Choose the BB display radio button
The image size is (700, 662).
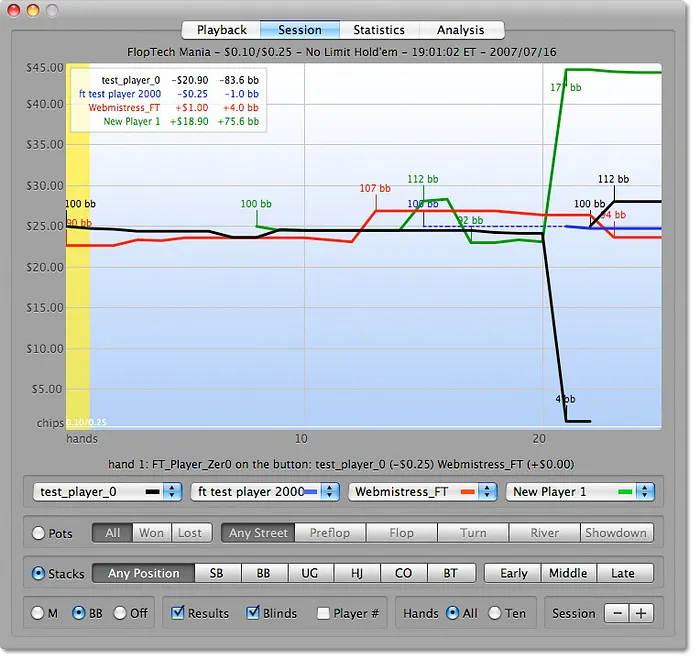79,613
